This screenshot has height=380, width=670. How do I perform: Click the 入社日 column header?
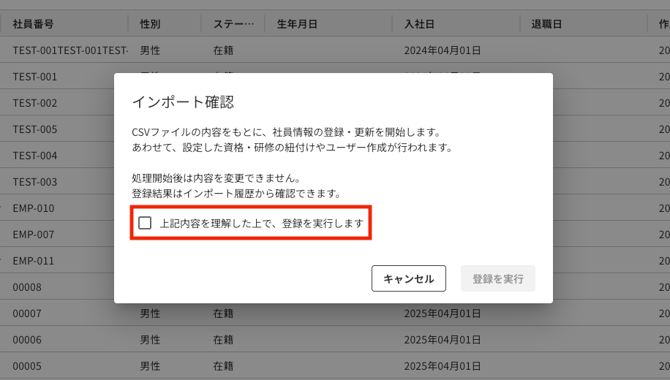pos(419,24)
